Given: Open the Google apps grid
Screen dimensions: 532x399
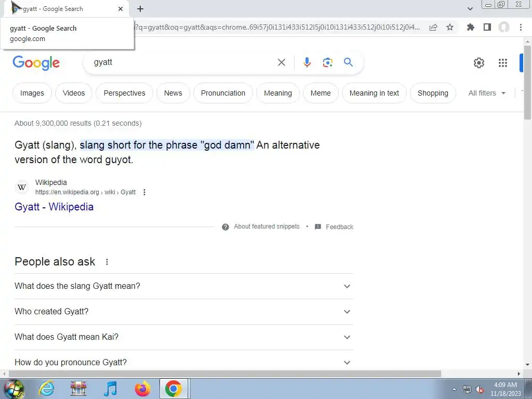Looking at the screenshot, I should 503,63.
